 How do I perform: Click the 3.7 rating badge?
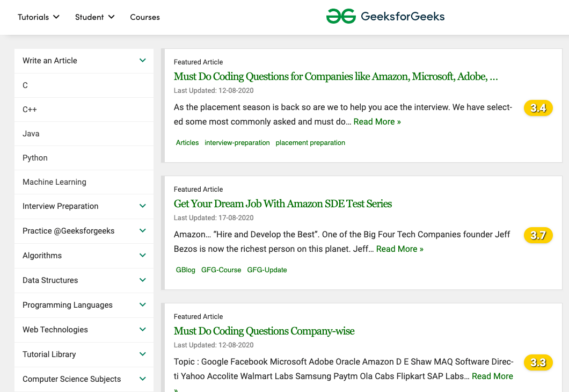pos(538,235)
